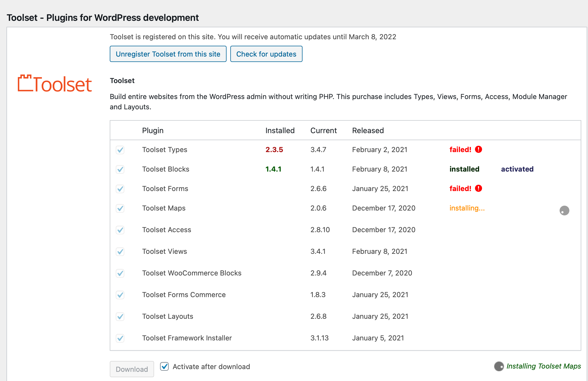Toggle Toolset Forms Commerce checkbox
588x381 pixels.
tap(120, 295)
